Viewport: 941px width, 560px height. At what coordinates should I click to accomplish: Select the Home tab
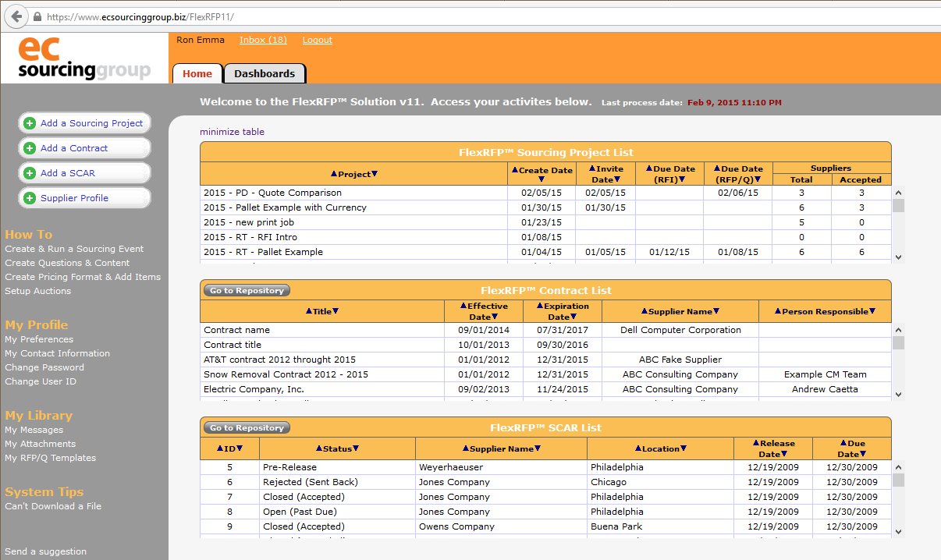(x=197, y=73)
